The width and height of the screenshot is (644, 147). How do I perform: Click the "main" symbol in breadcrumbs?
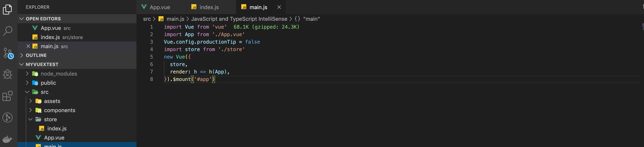311,19
